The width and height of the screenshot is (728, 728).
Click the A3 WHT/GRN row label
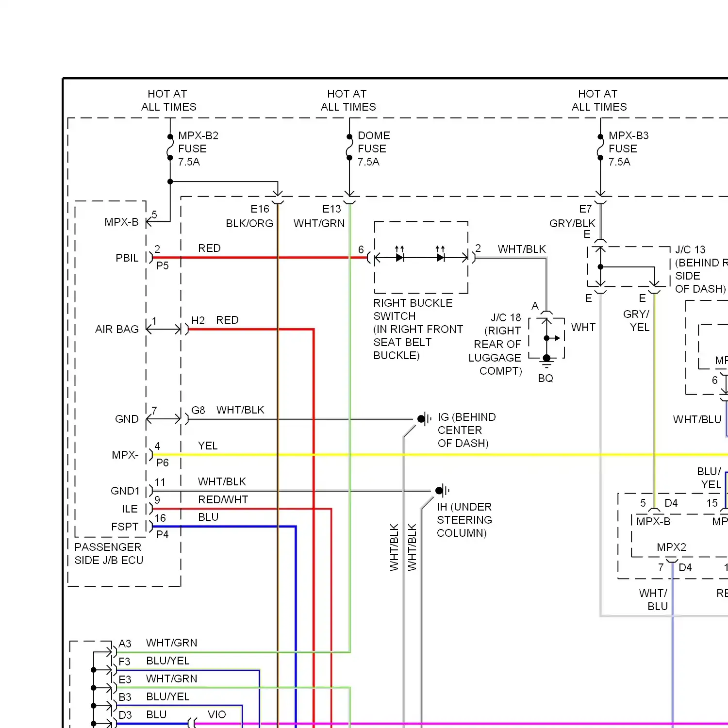point(158,643)
